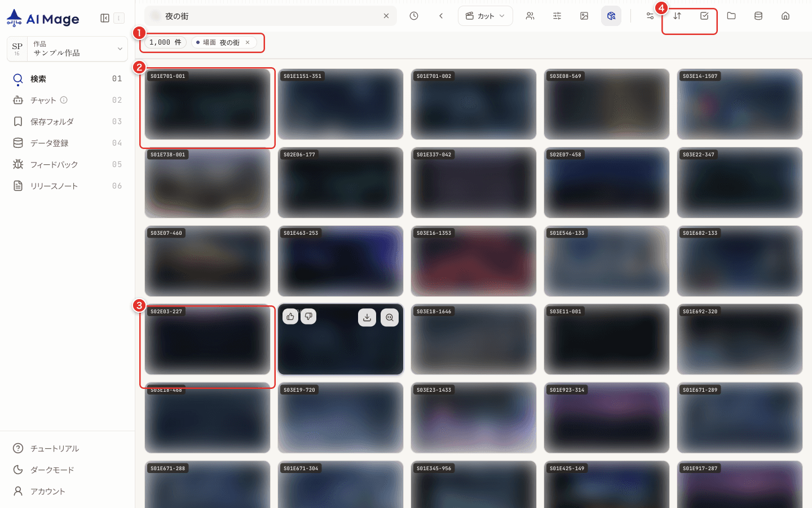812x508 pixels.
Task: Click the S02E06-177 label
Action: [299, 155]
